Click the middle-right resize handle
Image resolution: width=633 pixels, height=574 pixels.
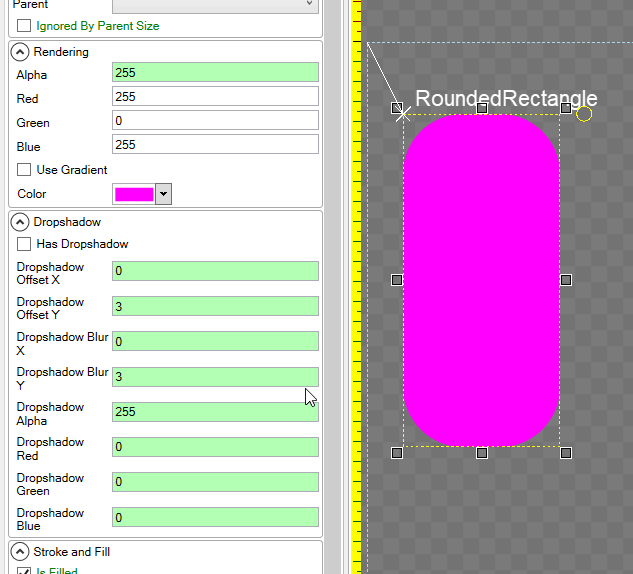pyautogui.click(x=566, y=280)
